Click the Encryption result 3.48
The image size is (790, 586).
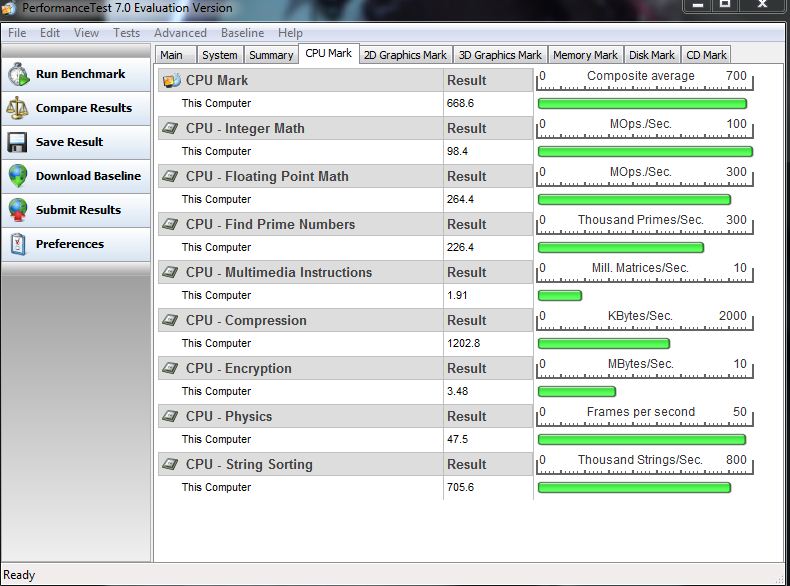coord(457,391)
